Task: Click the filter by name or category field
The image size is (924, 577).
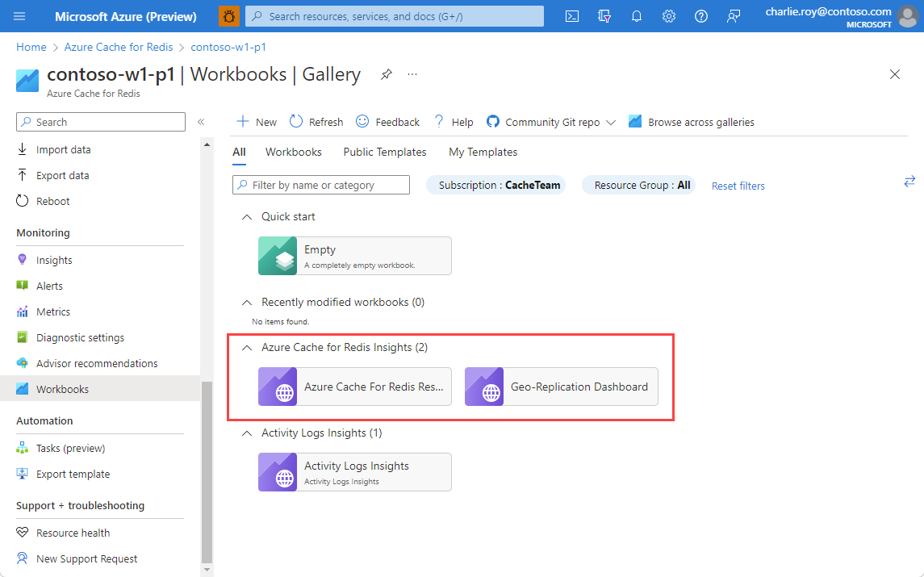Action: [320, 185]
